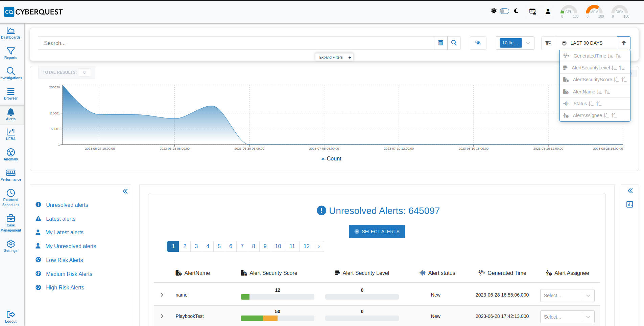
Task: Open Settings from the sidebar
Action: (11, 246)
